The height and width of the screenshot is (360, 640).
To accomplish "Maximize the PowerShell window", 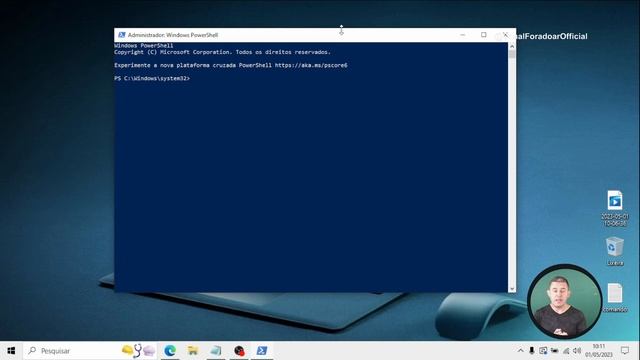I will coord(484,35).
